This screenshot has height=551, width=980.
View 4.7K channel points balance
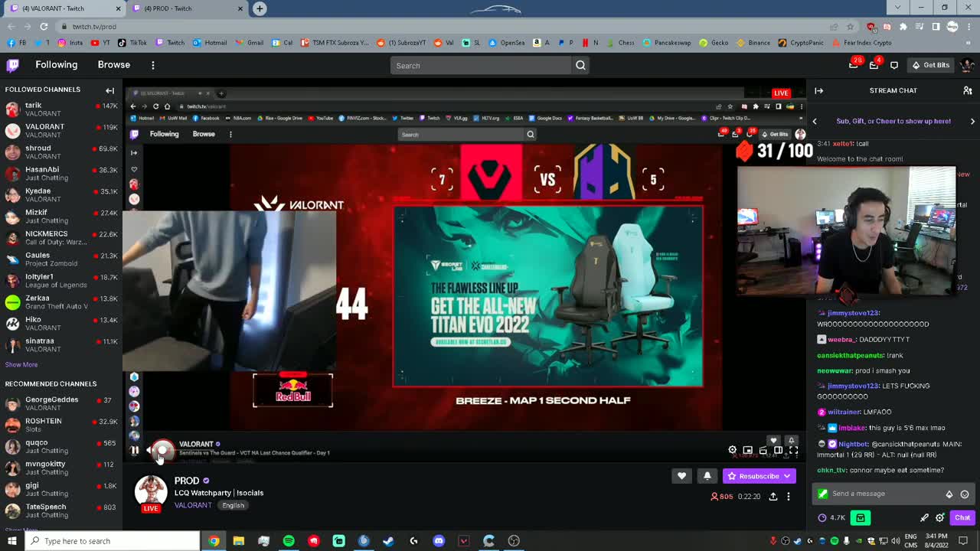point(832,518)
